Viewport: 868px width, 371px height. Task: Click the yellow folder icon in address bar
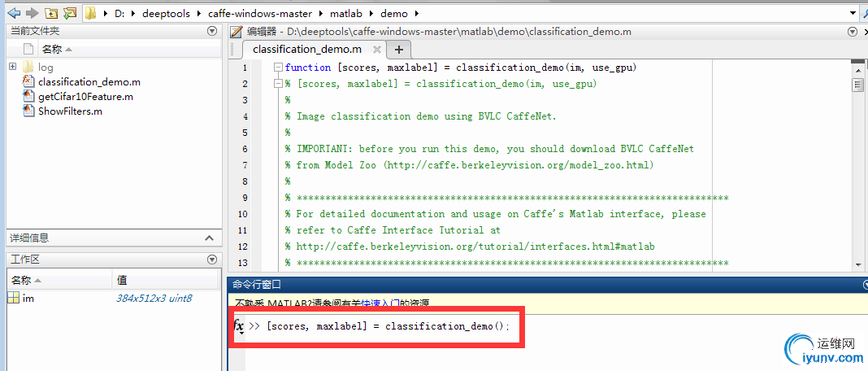tap(91, 13)
